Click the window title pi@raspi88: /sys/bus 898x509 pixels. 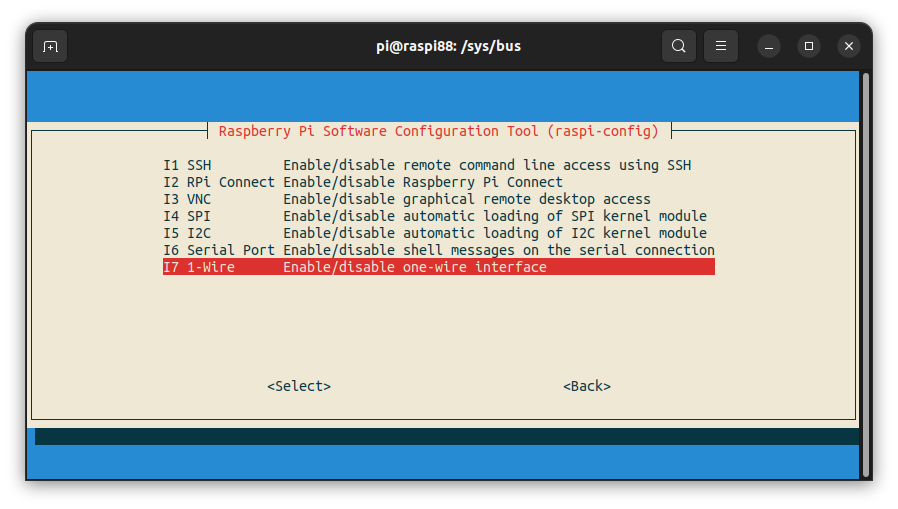click(x=447, y=46)
